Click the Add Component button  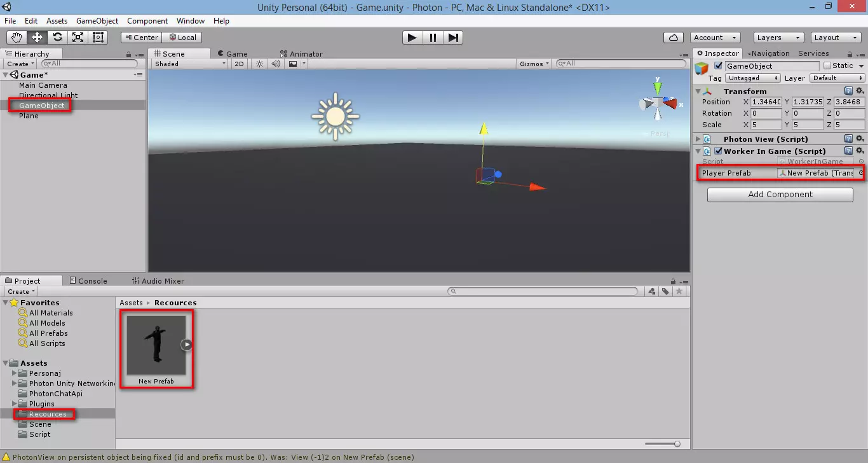pos(780,195)
